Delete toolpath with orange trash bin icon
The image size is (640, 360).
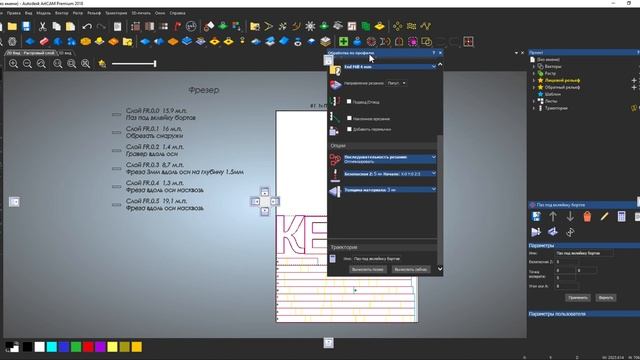click(587, 217)
